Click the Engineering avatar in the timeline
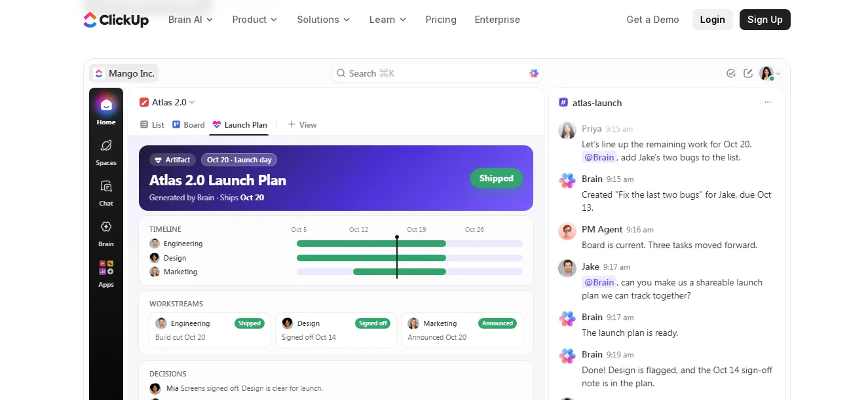Viewport: 868px width, 400px height. pyautogui.click(x=155, y=244)
